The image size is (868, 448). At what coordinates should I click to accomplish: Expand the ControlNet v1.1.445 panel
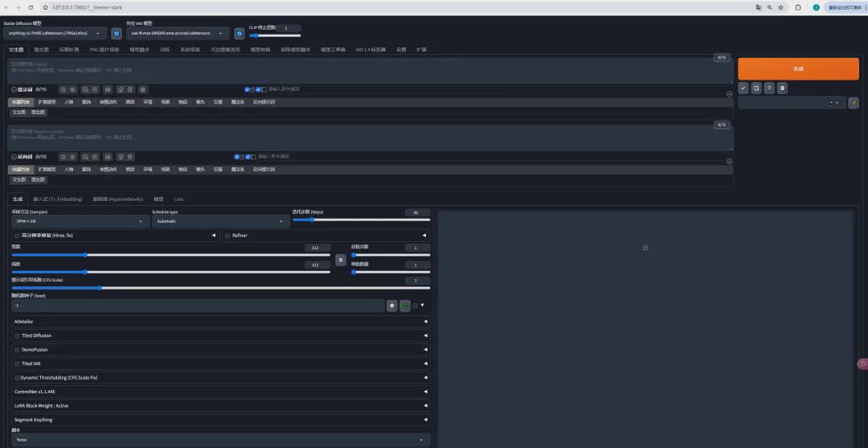(x=221, y=392)
